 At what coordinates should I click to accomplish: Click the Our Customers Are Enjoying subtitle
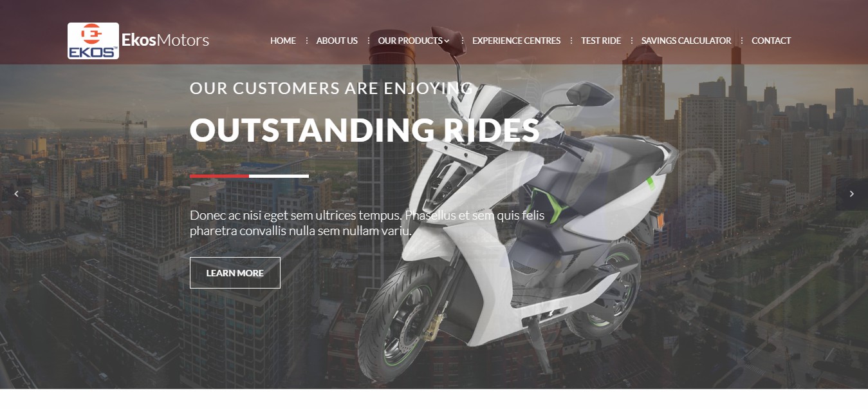click(x=331, y=88)
